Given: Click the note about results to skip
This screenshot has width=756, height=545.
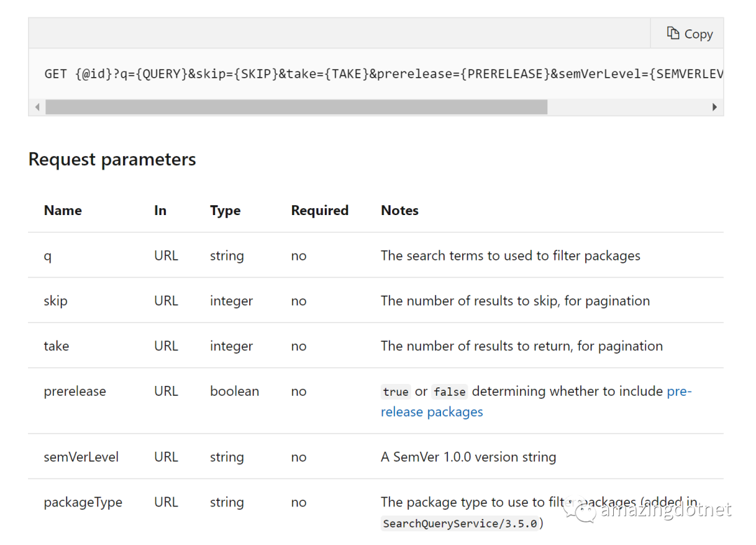Looking at the screenshot, I should [x=515, y=301].
